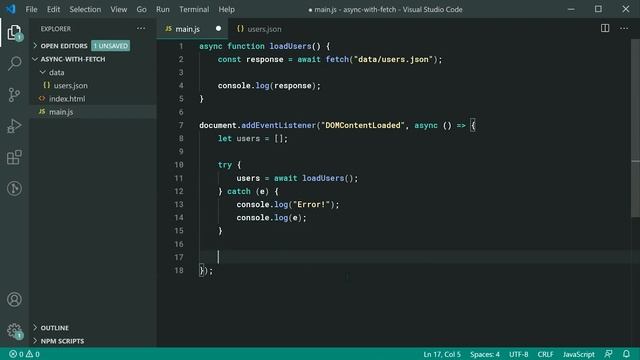Open the Edit menu
The image size is (640, 360).
(x=53, y=9)
